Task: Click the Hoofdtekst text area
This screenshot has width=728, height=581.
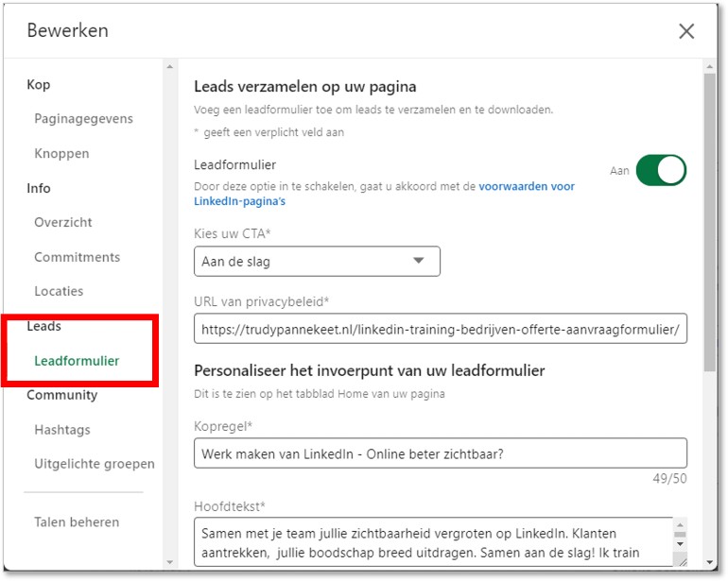Action: [x=434, y=542]
